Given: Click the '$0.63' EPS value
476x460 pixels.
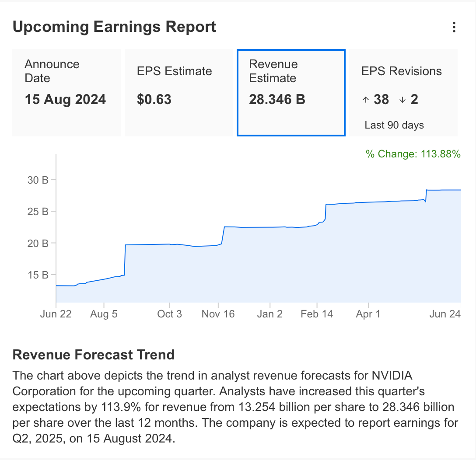Looking at the screenshot, I should (154, 100).
